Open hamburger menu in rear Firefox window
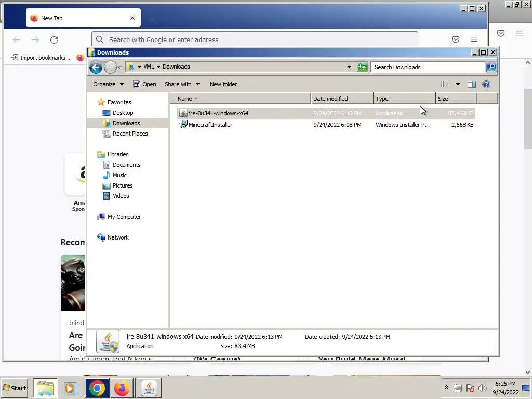The width and height of the screenshot is (532, 399). tap(520, 33)
